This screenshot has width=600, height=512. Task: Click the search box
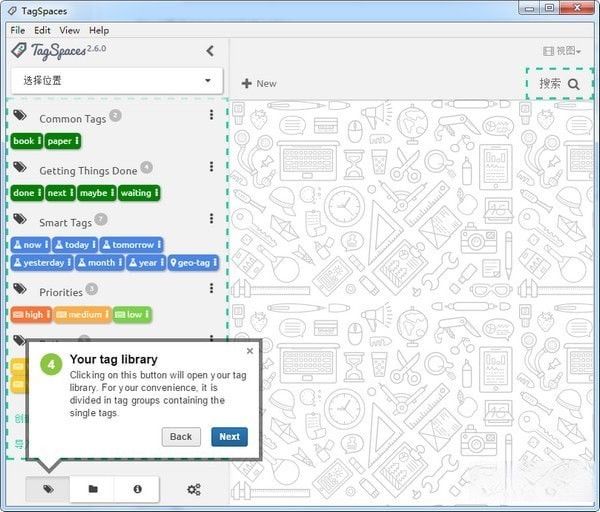pos(559,84)
